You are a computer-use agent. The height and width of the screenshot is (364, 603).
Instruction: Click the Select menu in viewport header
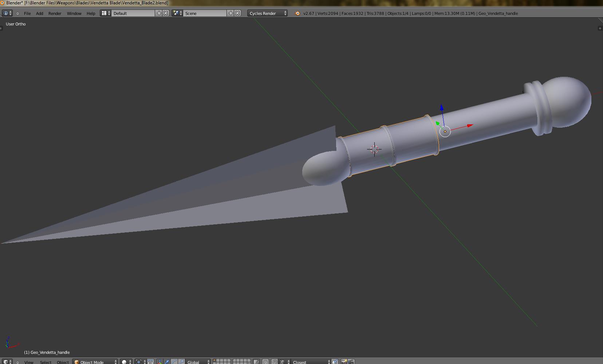[46, 362]
